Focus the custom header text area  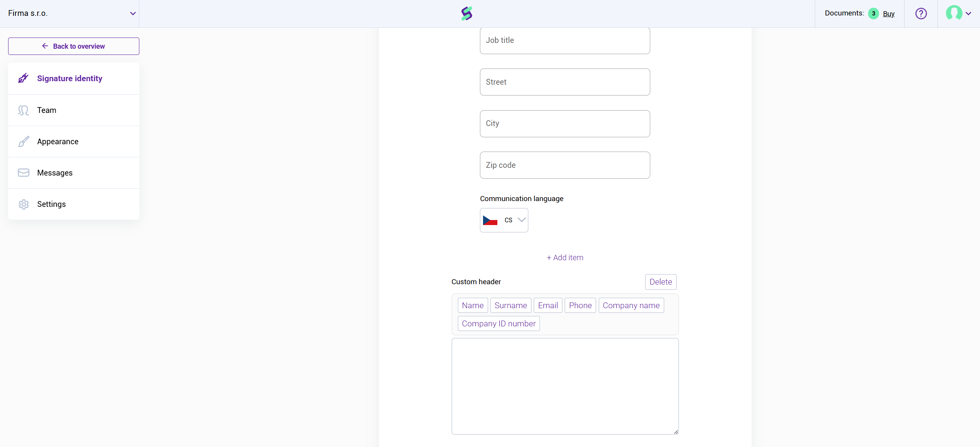(x=565, y=386)
